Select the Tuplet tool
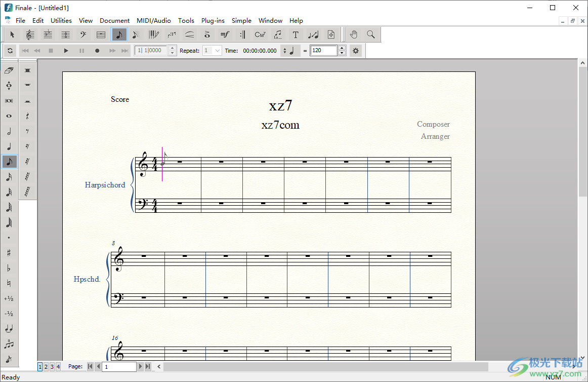588x382 pixels. [x=172, y=34]
